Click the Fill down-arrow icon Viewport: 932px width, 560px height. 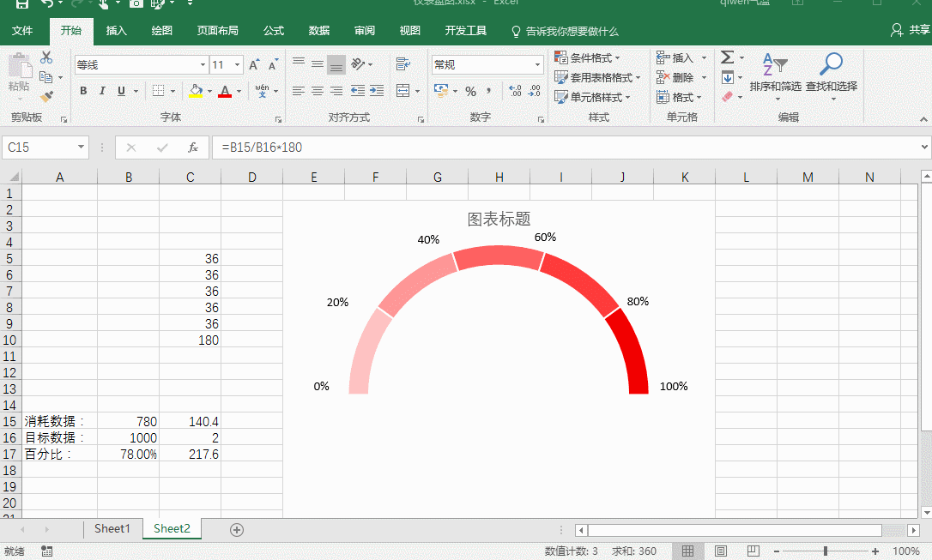(x=727, y=77)
